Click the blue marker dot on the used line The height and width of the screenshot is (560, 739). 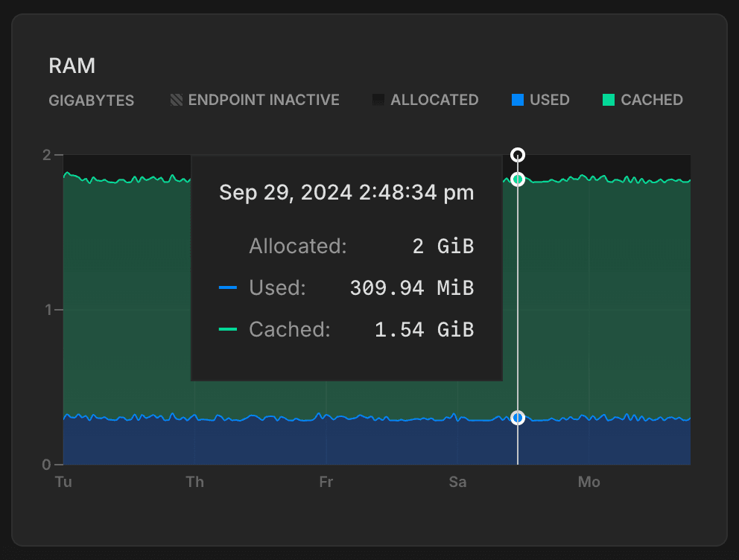518,418
